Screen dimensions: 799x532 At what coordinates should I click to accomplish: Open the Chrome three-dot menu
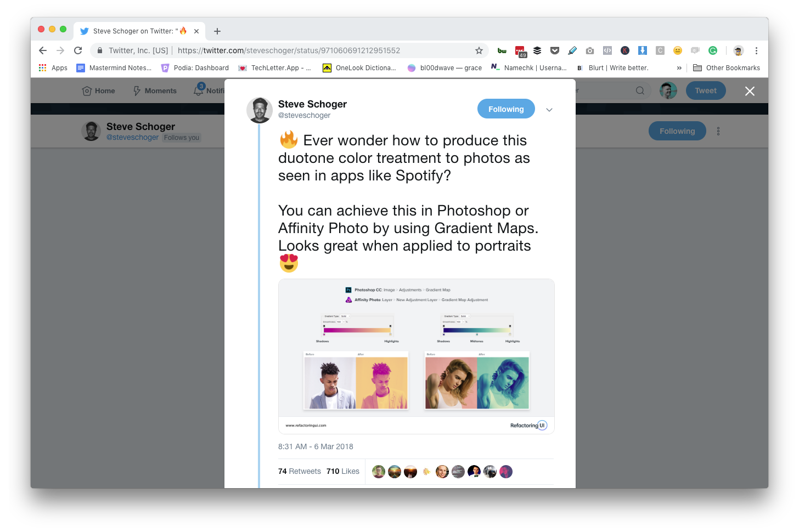coord(756,50)
